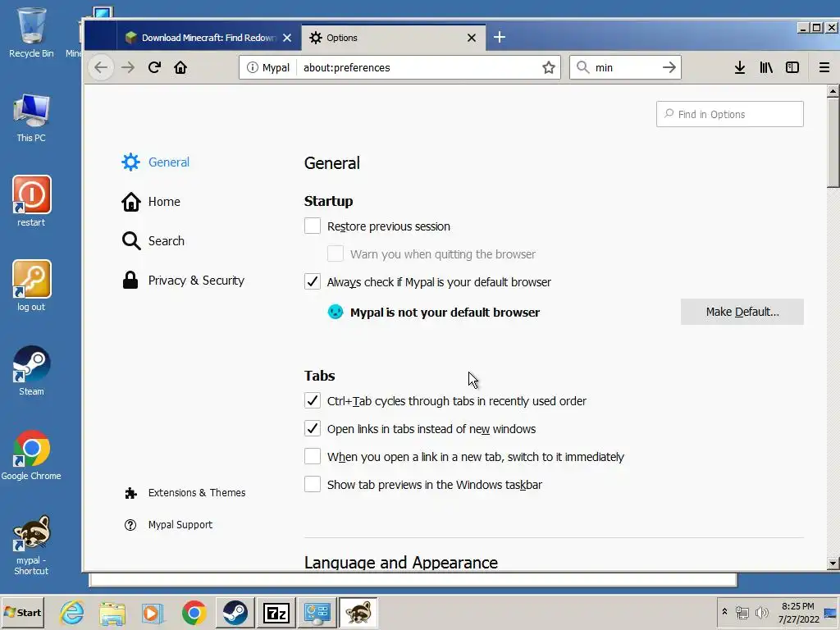Viewport: 840px width, 630px height.
Task: Uncheck Always check if Mypal is default
Action: pyautogui.click(x=313, y=282)
